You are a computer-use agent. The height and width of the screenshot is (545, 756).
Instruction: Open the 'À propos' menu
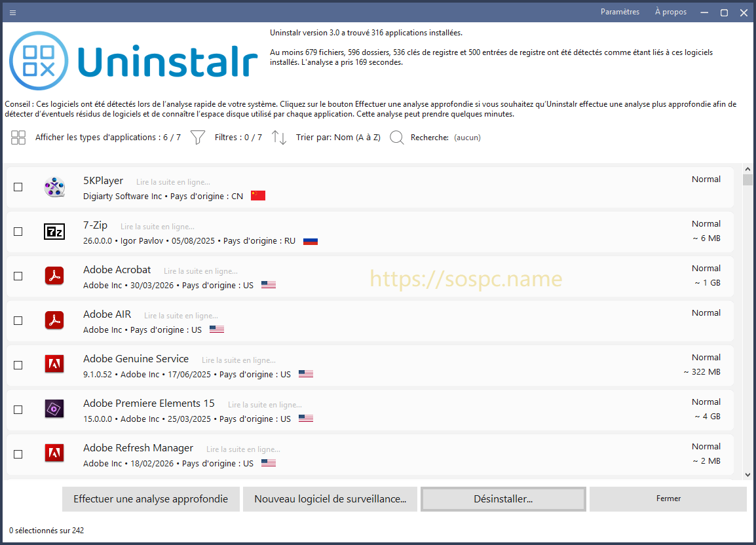670,12
